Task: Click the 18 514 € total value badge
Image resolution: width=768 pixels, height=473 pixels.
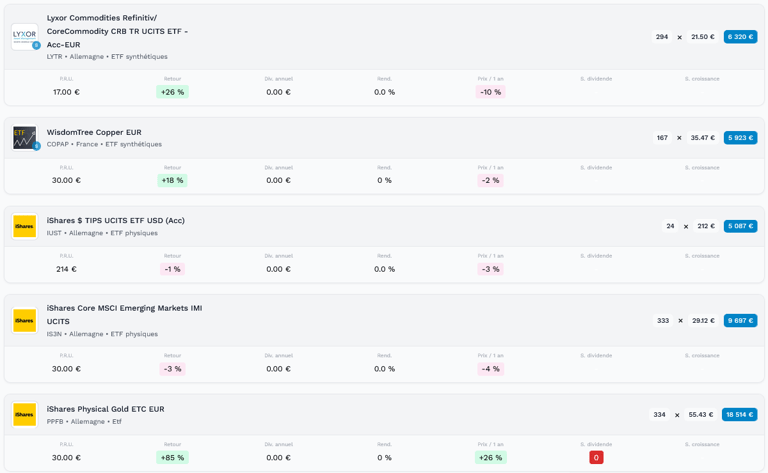Action: [739, 415]
